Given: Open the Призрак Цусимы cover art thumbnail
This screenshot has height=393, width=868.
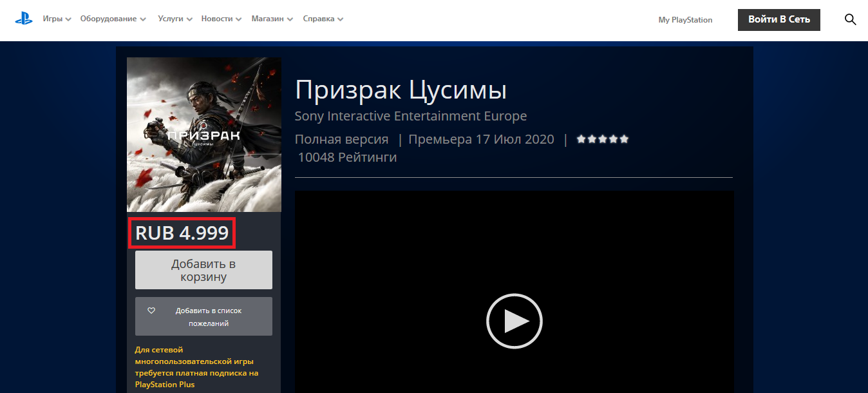Looking at the screenshot, I should click(x=204, y=135).
